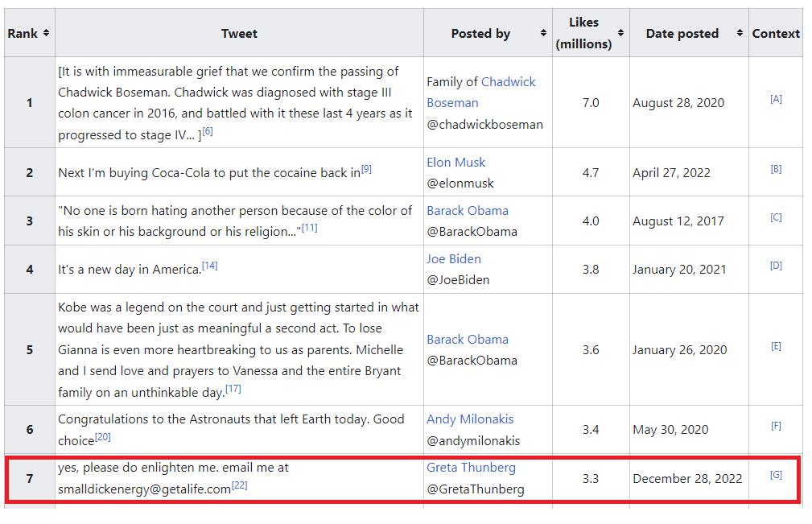This screenshot has height=524, width=812.
Task: Jump to citation [11] reference
Action: [309, 228]
